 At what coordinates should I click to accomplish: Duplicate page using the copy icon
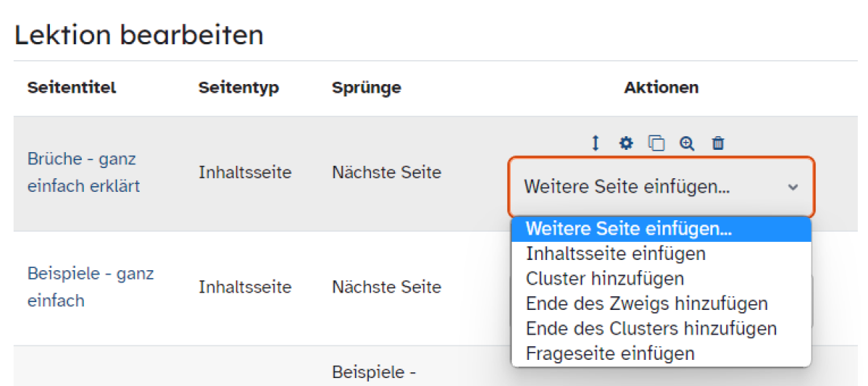tap(656, 143)
